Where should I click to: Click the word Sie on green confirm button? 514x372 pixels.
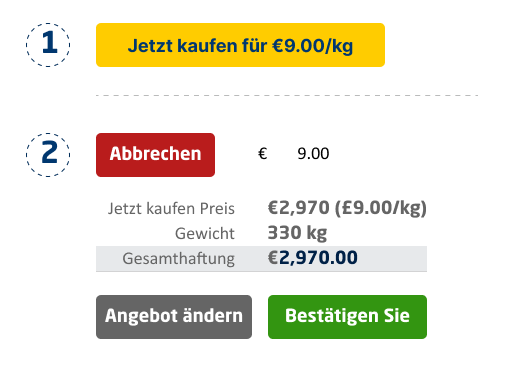point(396,315)
